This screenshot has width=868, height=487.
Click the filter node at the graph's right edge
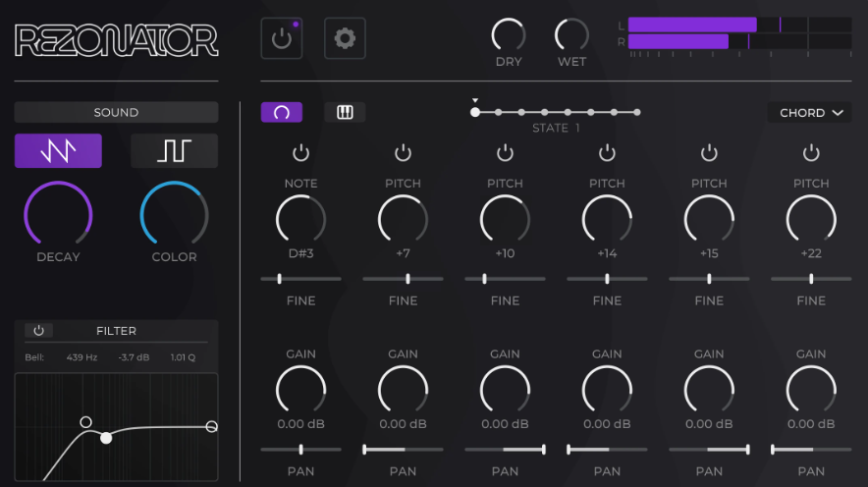211,427
